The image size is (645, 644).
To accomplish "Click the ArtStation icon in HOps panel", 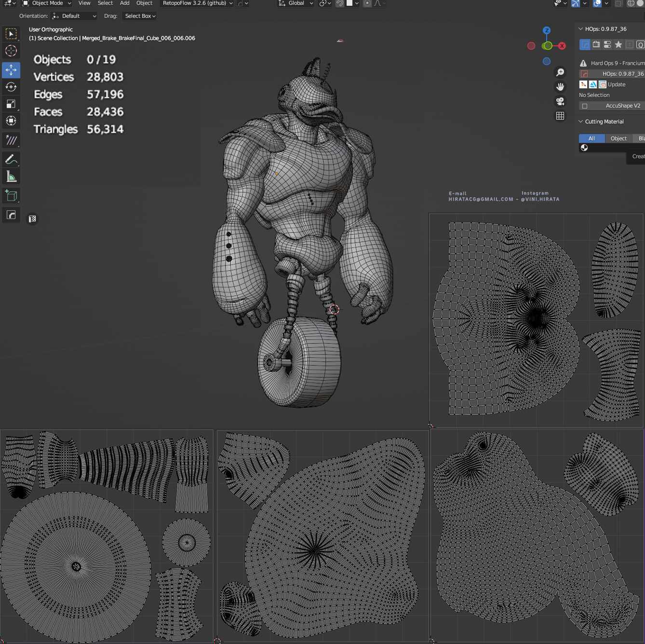I will [593, 84].
